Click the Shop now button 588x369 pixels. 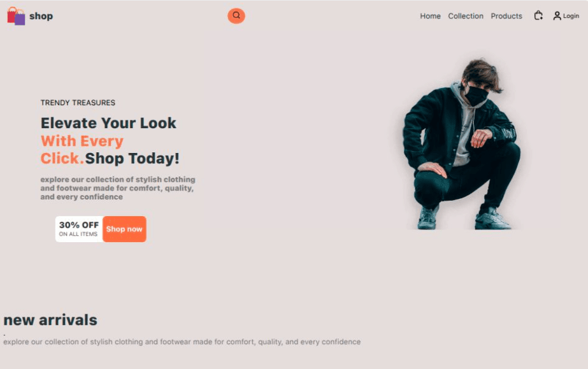click(x=124, y=229)
